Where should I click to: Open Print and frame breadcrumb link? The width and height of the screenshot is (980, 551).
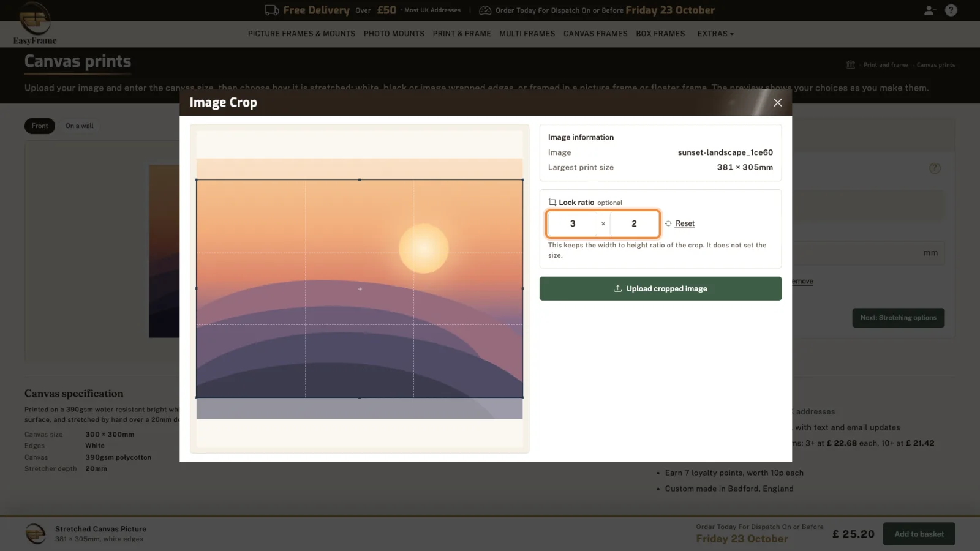(x=886, y=65)
